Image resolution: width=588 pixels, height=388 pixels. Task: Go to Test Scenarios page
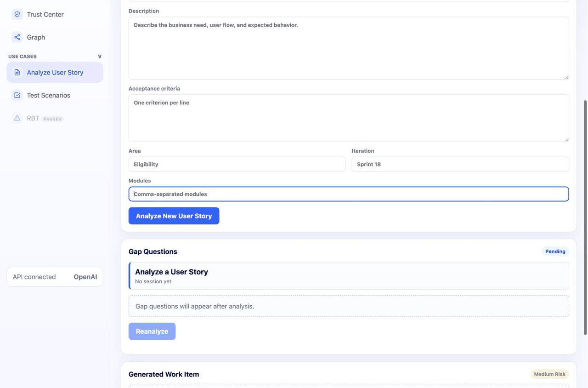coord(55,95)
